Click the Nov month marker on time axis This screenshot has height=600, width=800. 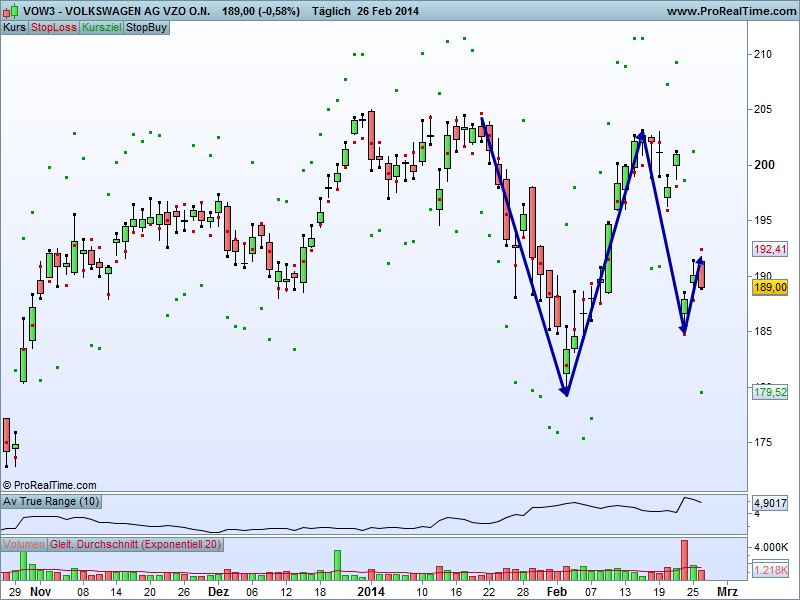click(40, 591)
